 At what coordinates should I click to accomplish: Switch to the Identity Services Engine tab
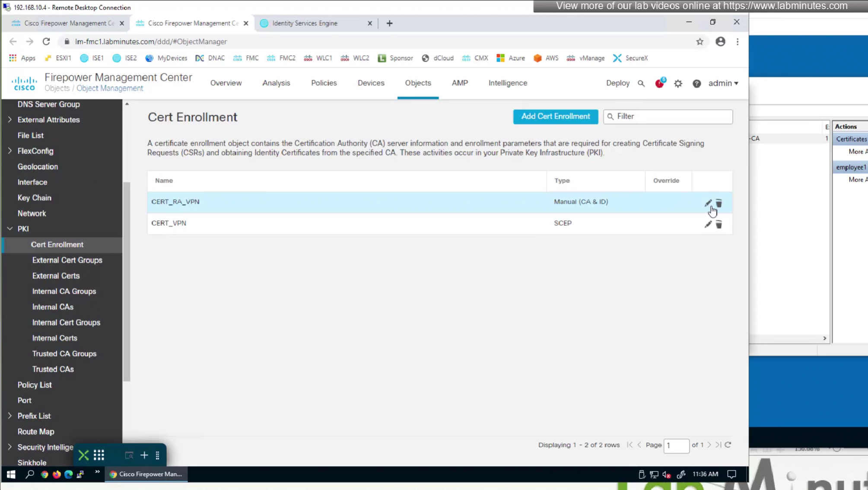point(305,23)
